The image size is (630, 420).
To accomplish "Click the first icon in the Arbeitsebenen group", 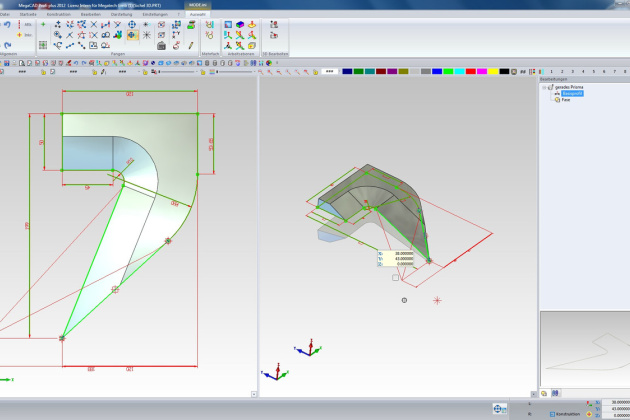I will point(228,25).
